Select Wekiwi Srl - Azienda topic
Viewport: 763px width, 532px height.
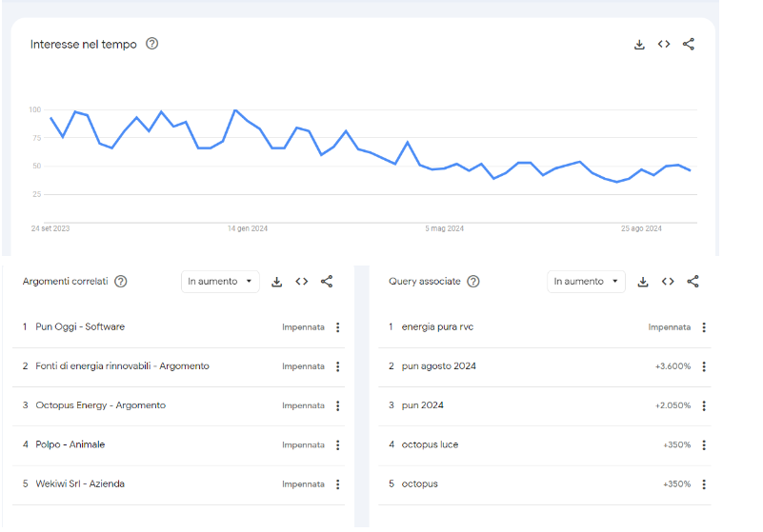pos(80,484)
